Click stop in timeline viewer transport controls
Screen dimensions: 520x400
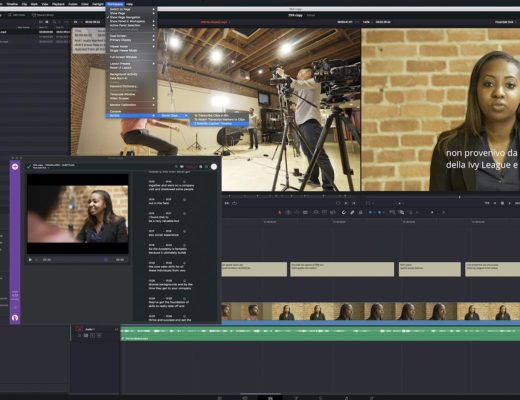pyautogui.click(x=502, y=203)
